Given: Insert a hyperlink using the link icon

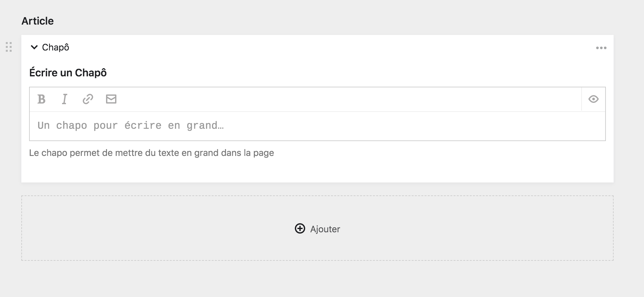Looking at the screenshot, I should [x=88, y=99].
